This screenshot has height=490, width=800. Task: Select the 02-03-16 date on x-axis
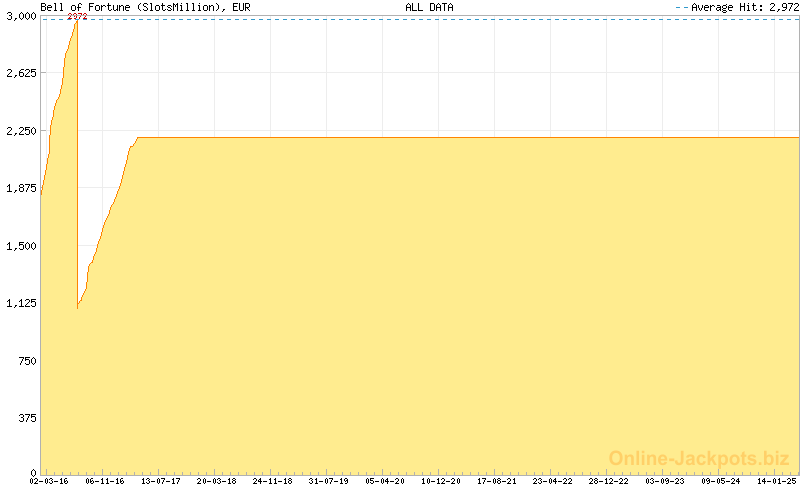(x=48, y=481)
